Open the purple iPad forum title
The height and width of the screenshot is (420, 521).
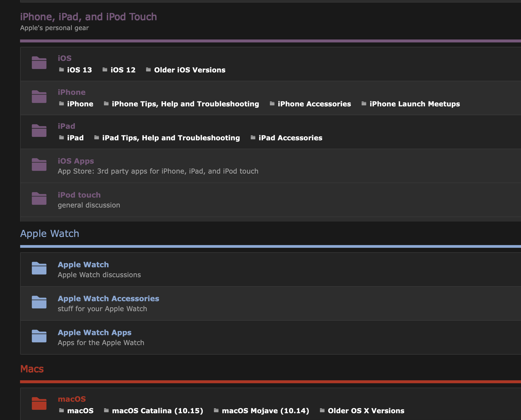pyautogui.click(x=67, y=126)
